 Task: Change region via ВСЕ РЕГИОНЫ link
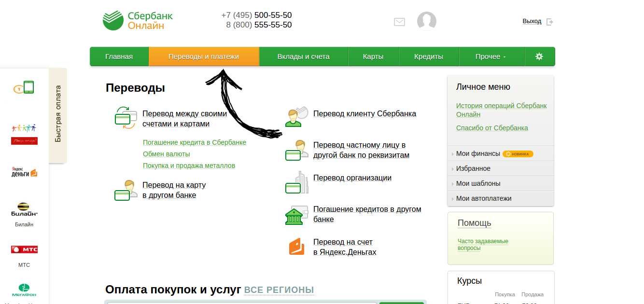pyautogui.click(x=279, y=290)
